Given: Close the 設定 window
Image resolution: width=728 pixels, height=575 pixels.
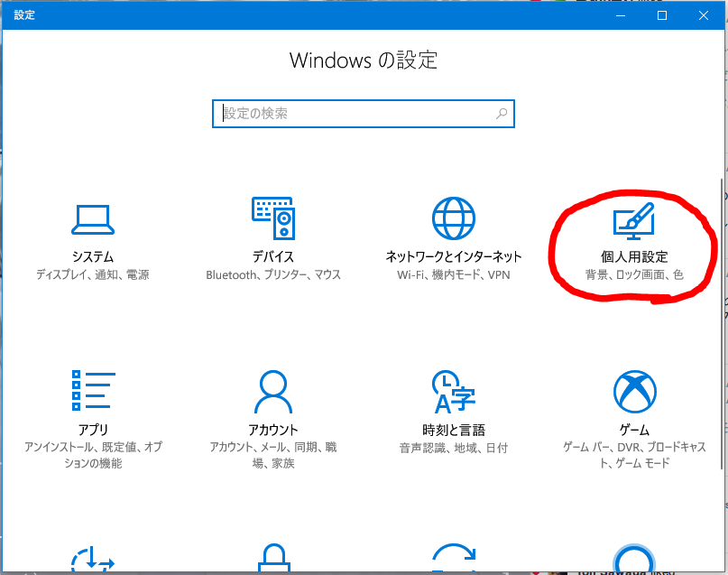Looking at the screenshot, I should click(x=704, y=15).
